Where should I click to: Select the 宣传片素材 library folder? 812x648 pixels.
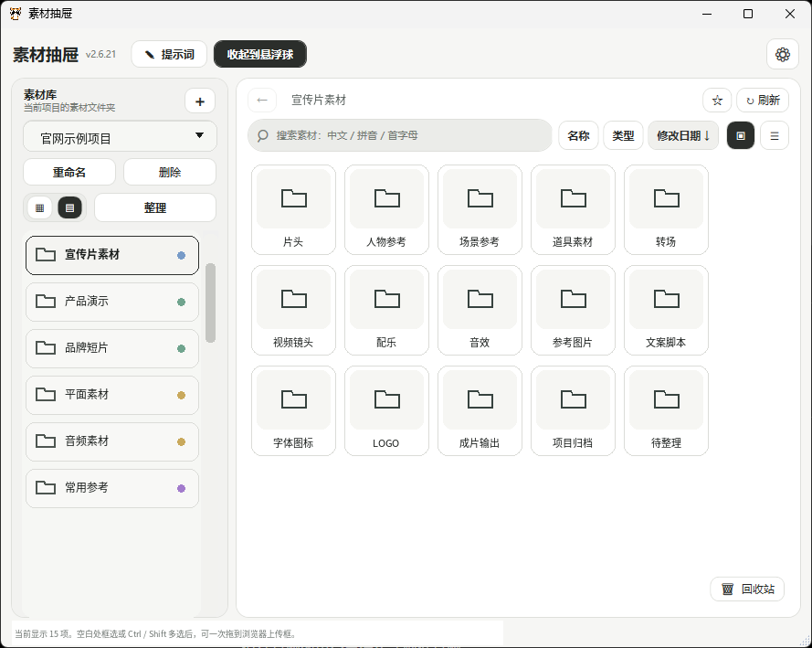click(112, 255)
